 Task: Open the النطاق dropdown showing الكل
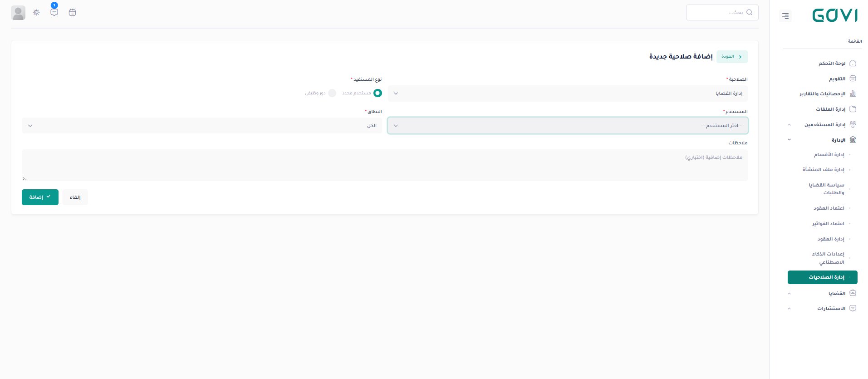click(x=201, y=126)
